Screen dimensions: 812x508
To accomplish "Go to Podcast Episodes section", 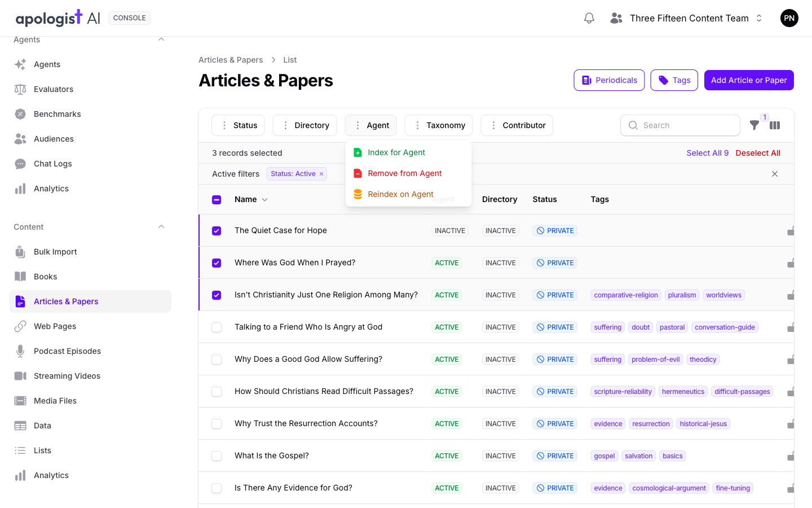I will (90, 351).
